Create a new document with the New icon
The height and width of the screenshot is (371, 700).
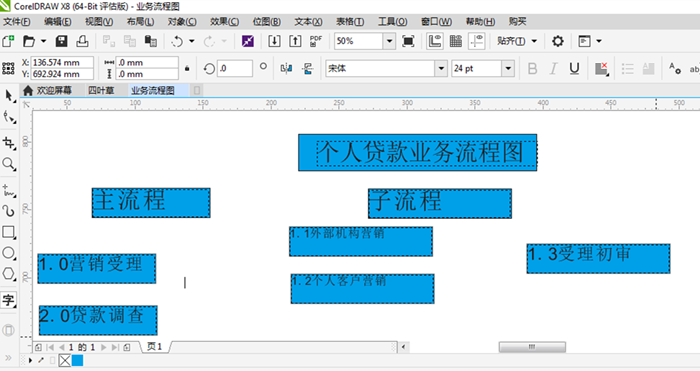click(x=8, y=42)
